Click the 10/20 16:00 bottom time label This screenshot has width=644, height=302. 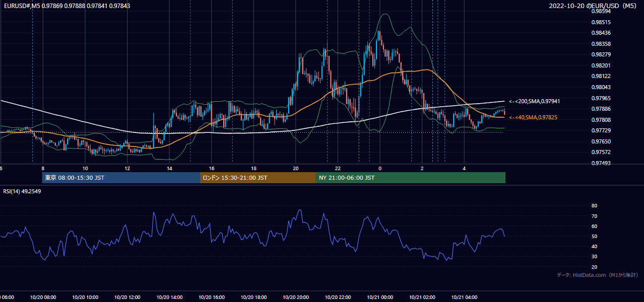coord(212,297)
